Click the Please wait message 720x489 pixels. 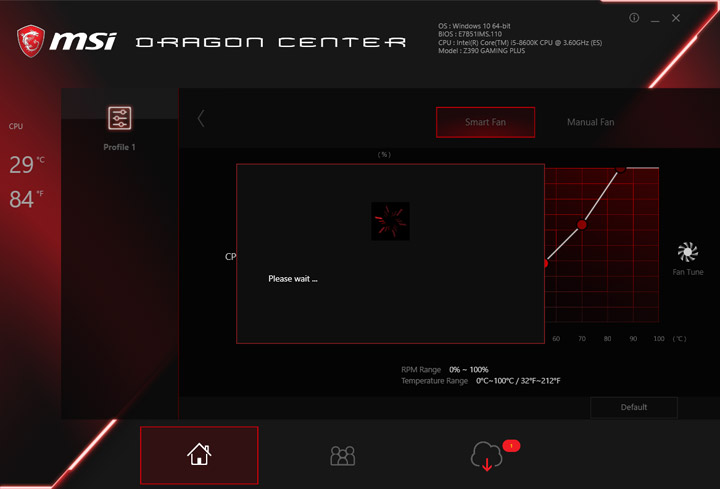(293, 279)
